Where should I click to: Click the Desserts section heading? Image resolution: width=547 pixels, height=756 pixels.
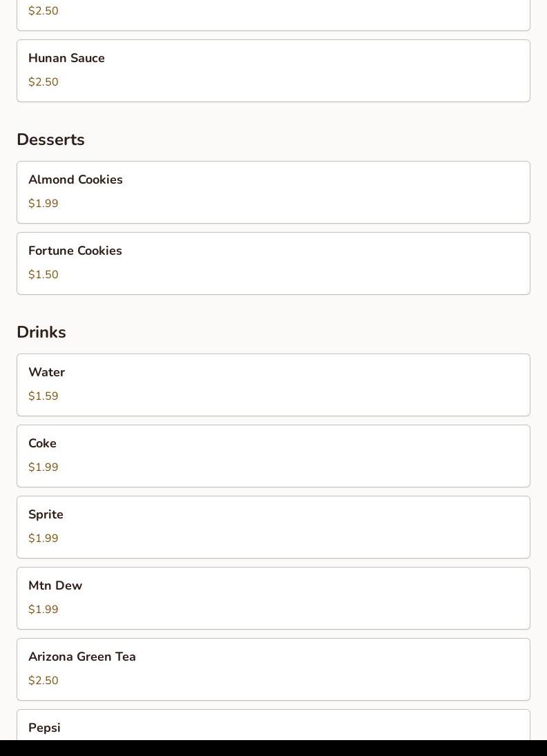[x=50, y=139]
